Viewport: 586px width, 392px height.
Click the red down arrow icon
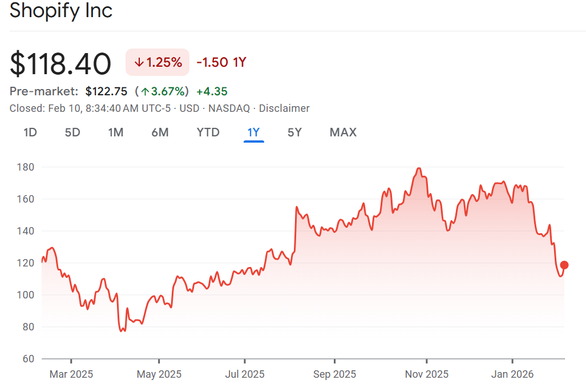pos(139,62)
